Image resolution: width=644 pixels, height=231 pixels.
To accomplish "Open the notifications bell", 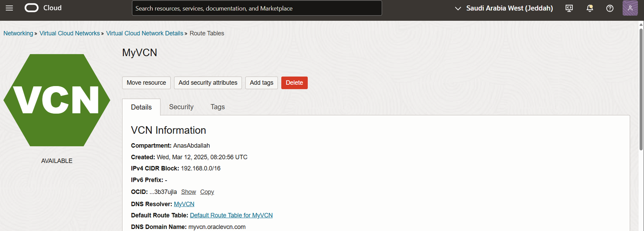I will (x=590, y=8).
